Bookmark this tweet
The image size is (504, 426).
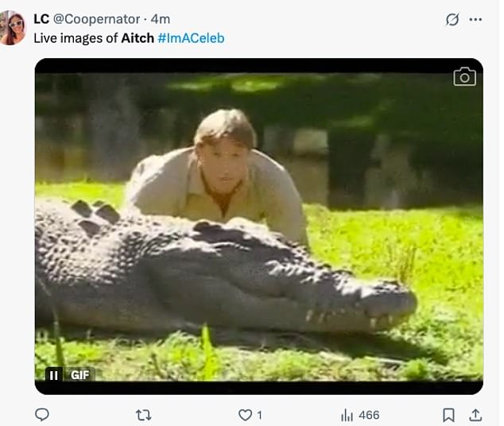click(448, 415)
